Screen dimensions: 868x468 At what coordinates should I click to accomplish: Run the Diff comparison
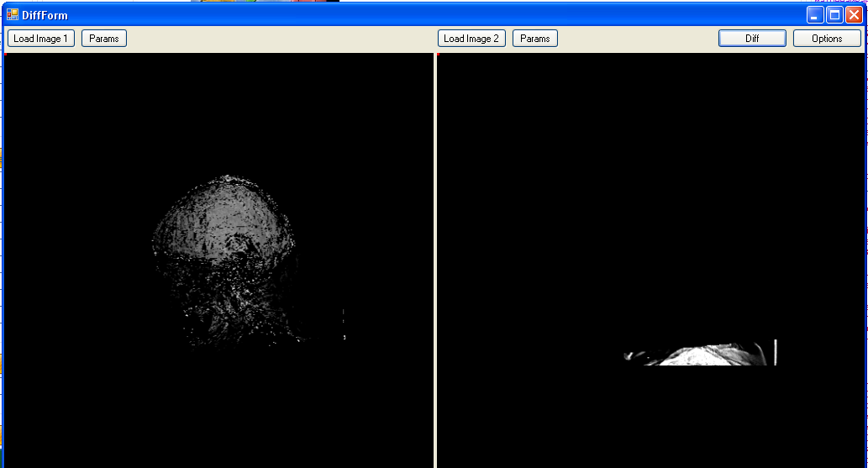[x=752, y=38]
